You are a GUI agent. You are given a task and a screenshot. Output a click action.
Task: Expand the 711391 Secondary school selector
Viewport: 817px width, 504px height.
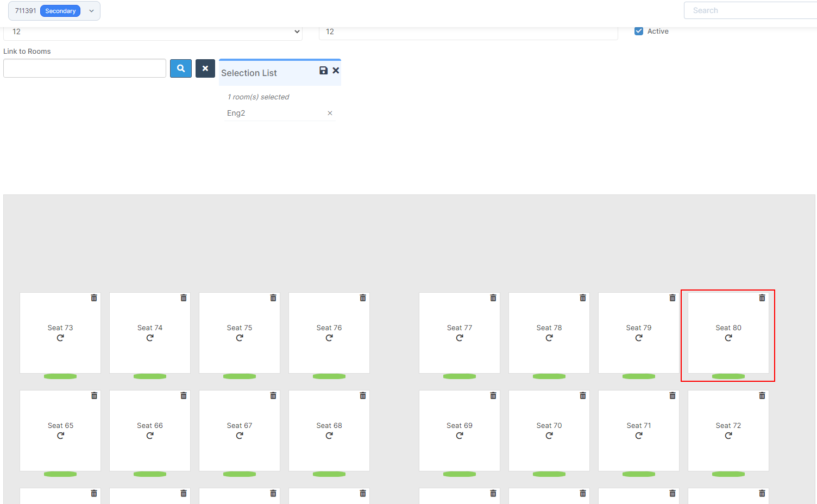91,11
